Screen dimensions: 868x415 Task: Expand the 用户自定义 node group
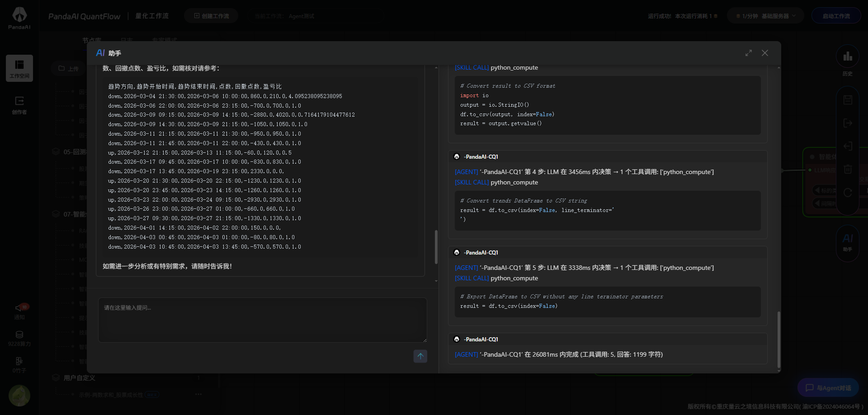[80, 378]
